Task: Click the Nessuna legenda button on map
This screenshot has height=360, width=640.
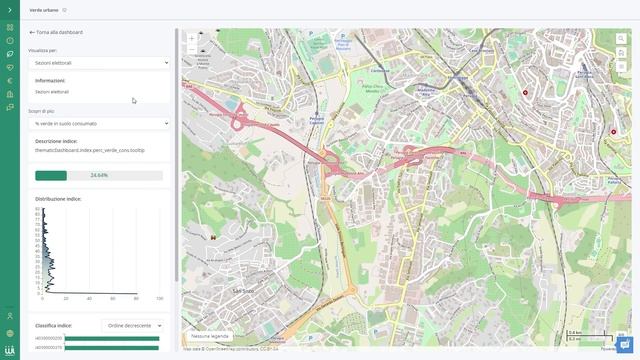Action: tap(210, 336)
